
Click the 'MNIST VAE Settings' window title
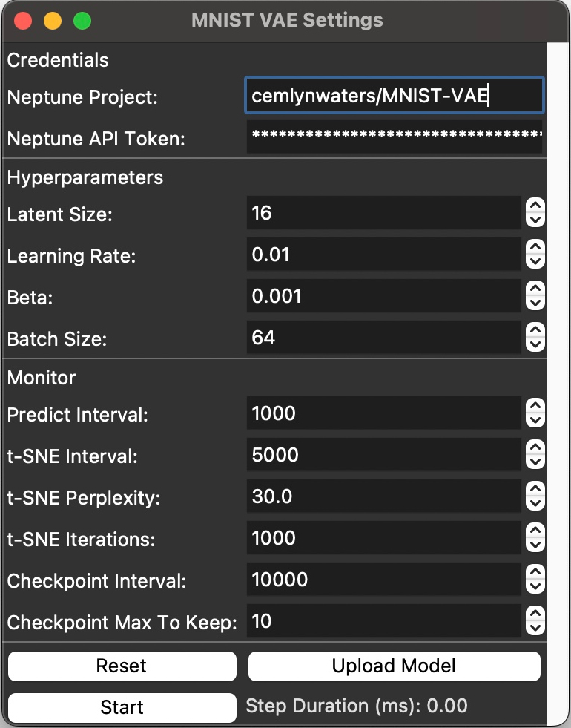pyautogui.click(x=287, y=21)
